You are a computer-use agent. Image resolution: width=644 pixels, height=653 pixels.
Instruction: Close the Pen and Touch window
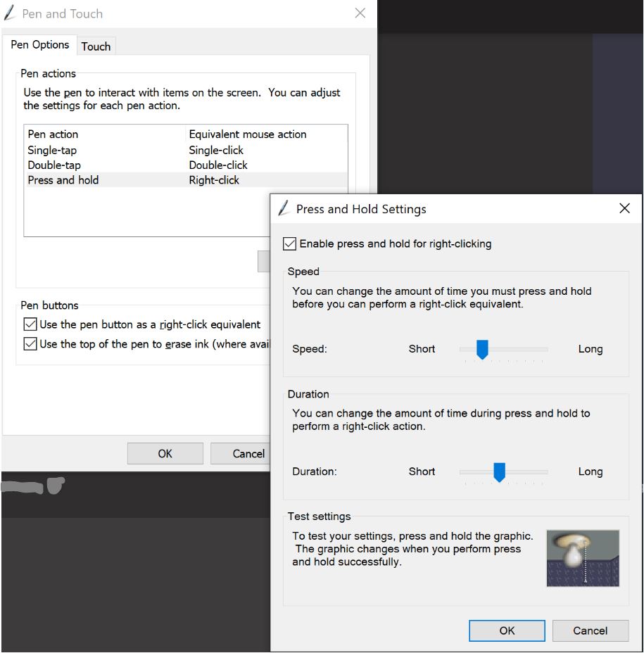pyautogui.click(x=360, y=13)
